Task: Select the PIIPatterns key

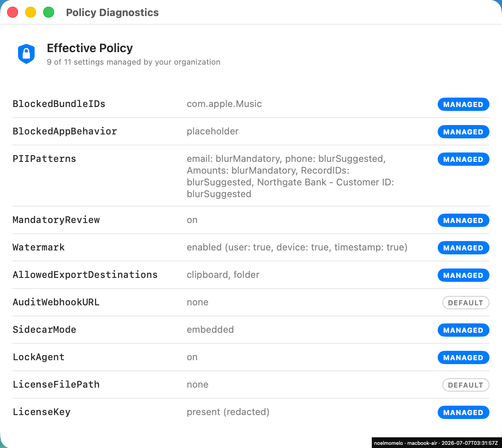Action: (44, 159)
